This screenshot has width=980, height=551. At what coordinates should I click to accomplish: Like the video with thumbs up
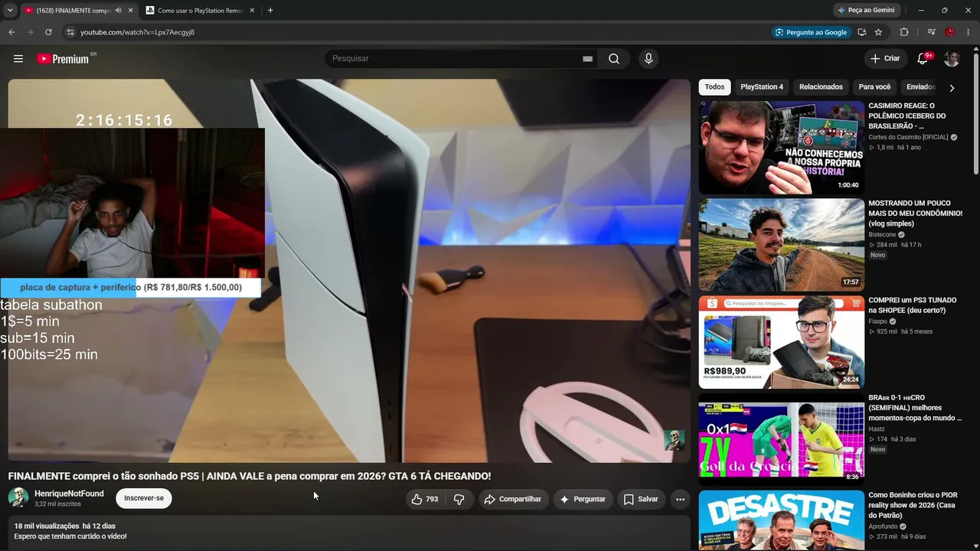tap(424, 499)
